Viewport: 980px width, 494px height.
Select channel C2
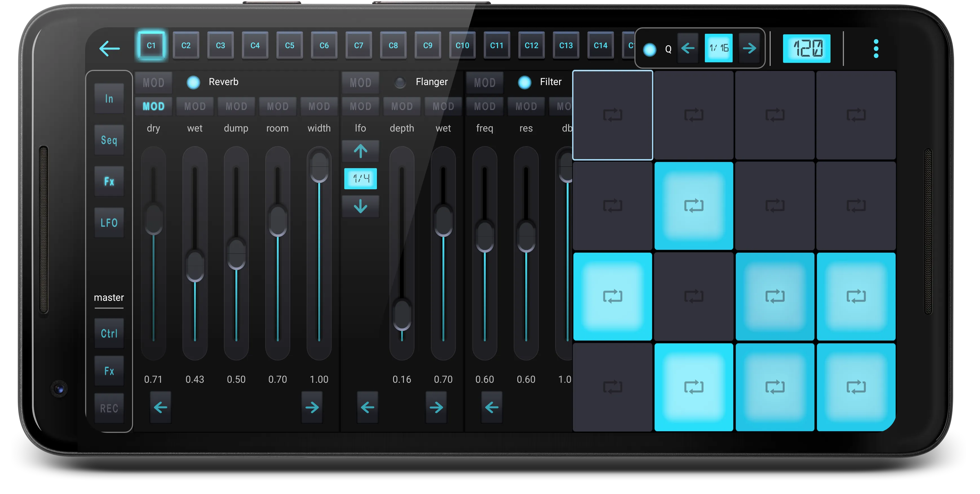click(186, 46)
